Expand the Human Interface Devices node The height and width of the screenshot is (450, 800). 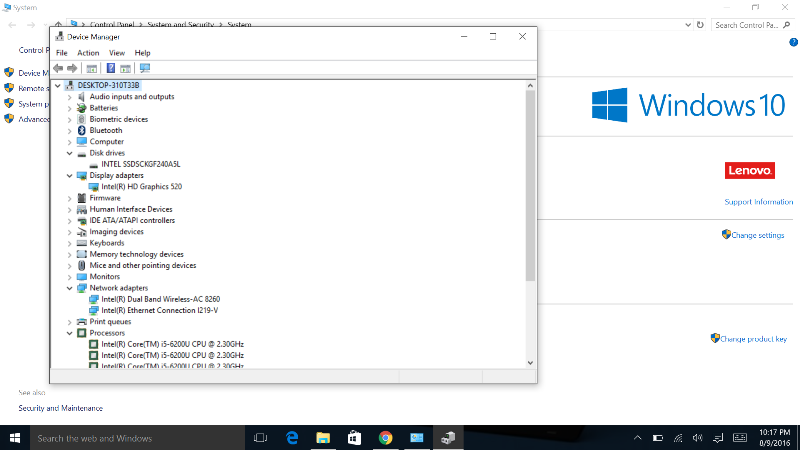[70, 209]
